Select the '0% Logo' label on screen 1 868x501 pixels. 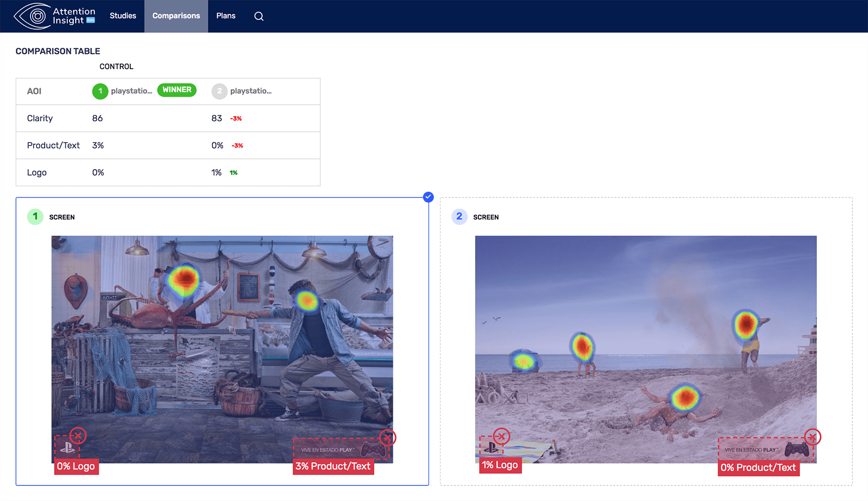(76, 466)
